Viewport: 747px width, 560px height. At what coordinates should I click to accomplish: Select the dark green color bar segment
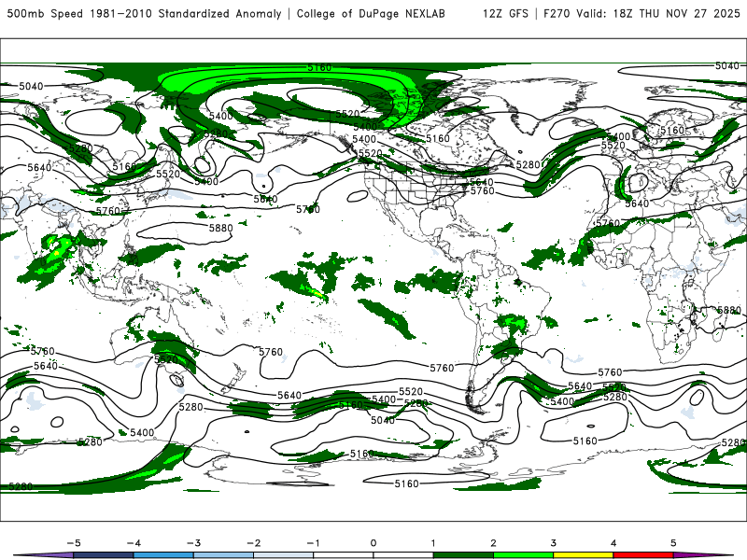[463, 555]
